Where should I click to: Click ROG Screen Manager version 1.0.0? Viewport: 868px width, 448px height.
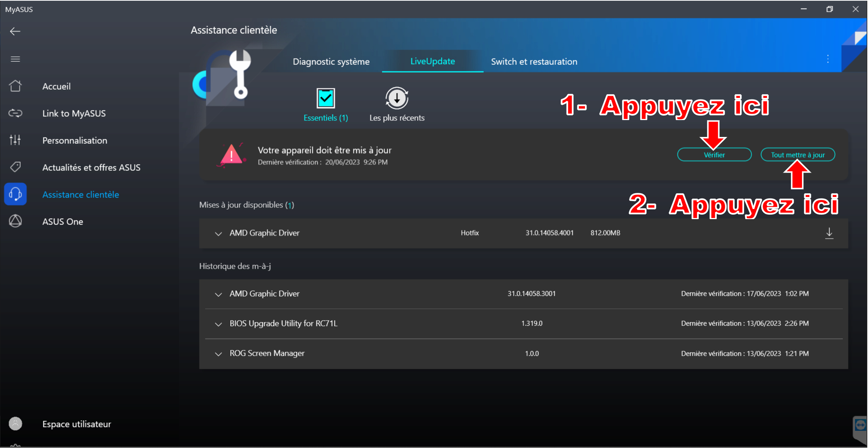[532, 353]
